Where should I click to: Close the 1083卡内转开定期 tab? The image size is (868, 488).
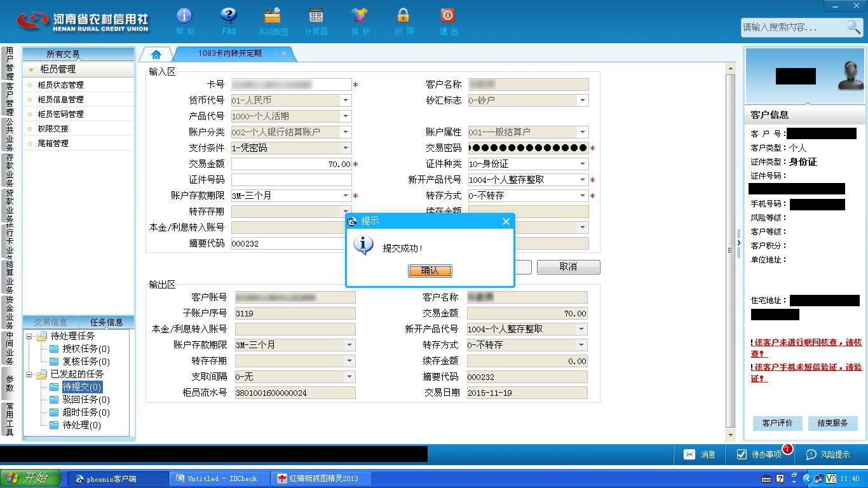click(283, 54)
